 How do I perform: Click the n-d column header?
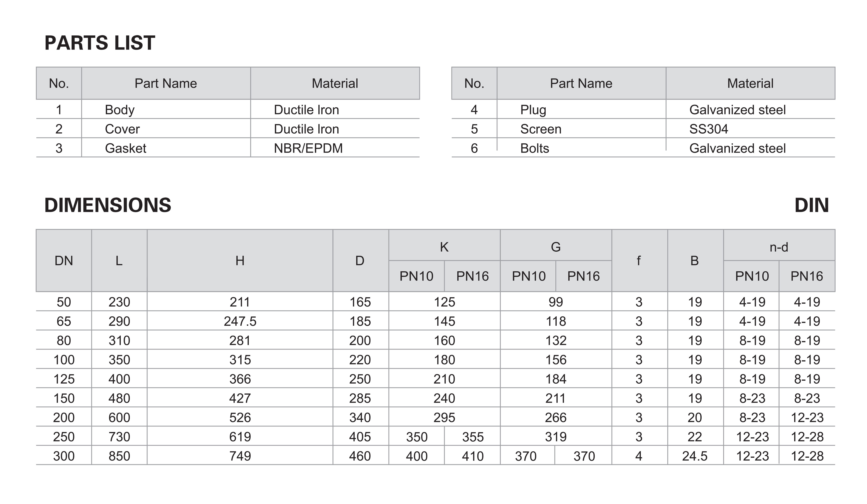pyautogui.click(x=779, y=247)
